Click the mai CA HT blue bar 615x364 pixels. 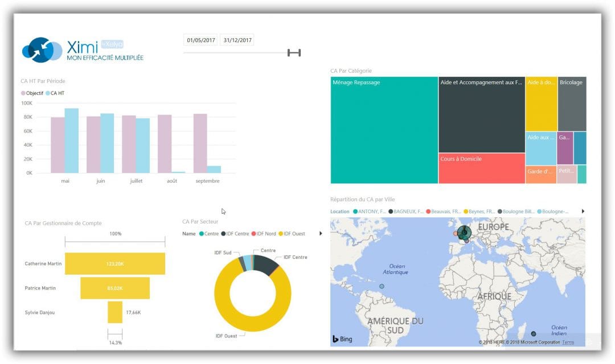point(71,140)
